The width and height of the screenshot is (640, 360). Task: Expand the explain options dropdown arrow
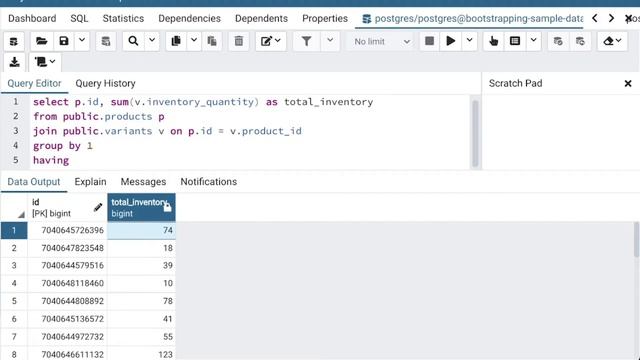click(x=533, y=41)
